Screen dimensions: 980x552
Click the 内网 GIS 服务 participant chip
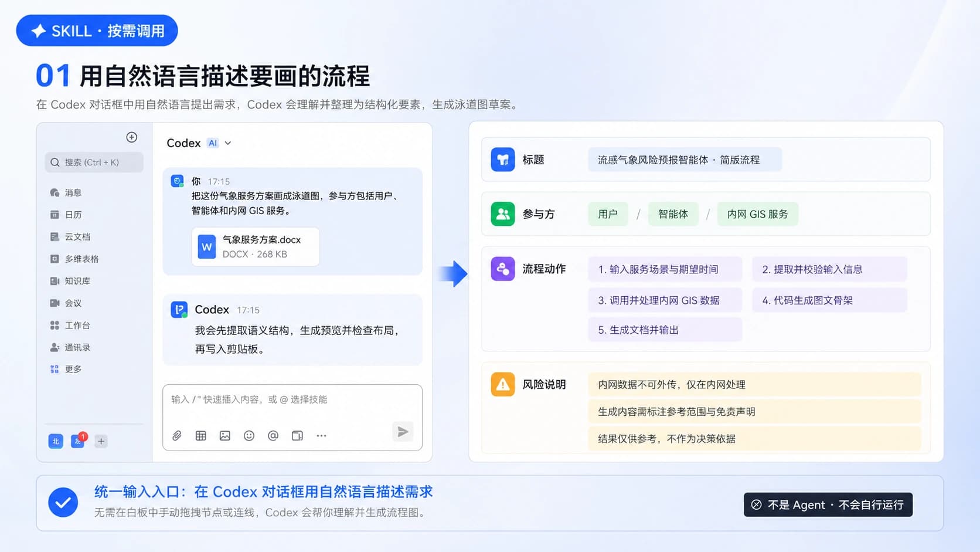coord(757,214)
